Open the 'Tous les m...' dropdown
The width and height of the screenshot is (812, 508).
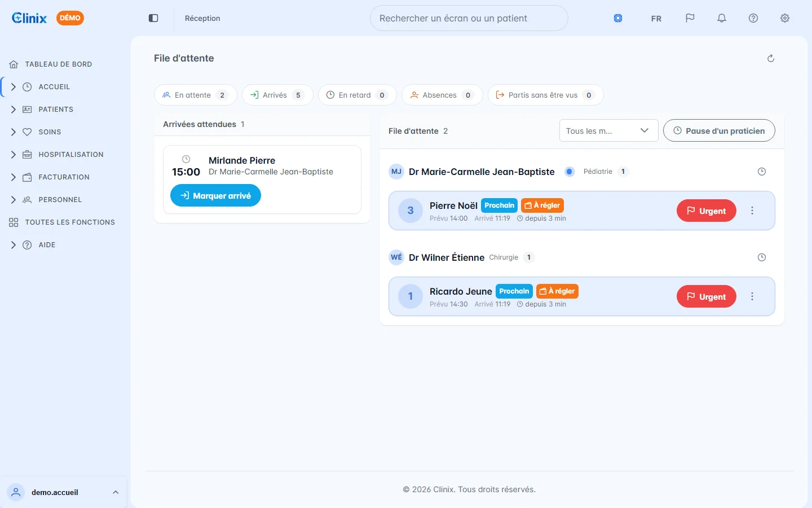(608, 130)
